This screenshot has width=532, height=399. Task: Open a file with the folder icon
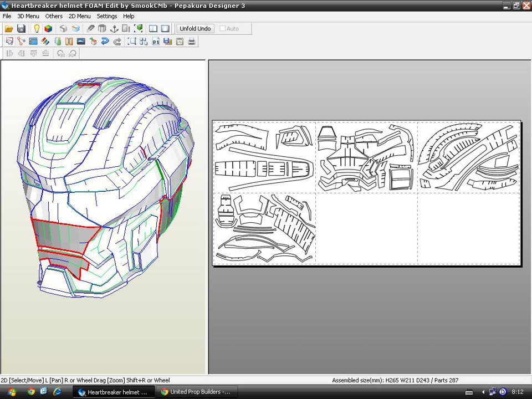click(9, 29)
